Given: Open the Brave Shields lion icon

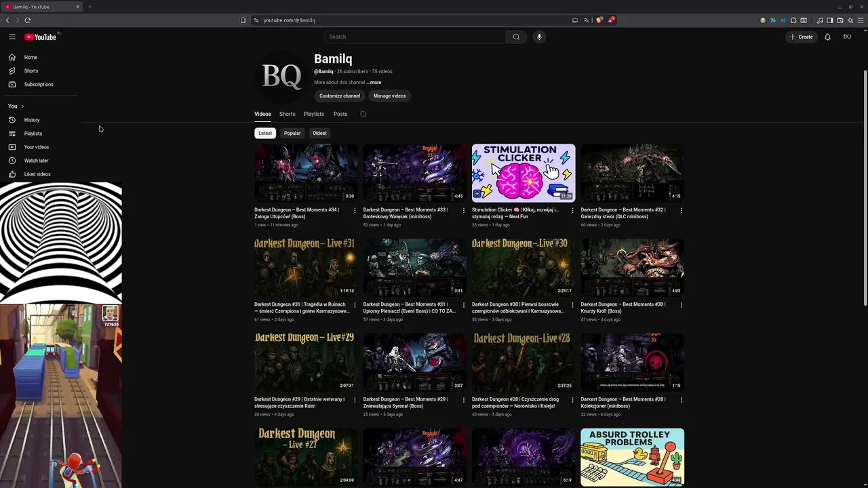Looking at the screenshot, I should tap(599, 20).
